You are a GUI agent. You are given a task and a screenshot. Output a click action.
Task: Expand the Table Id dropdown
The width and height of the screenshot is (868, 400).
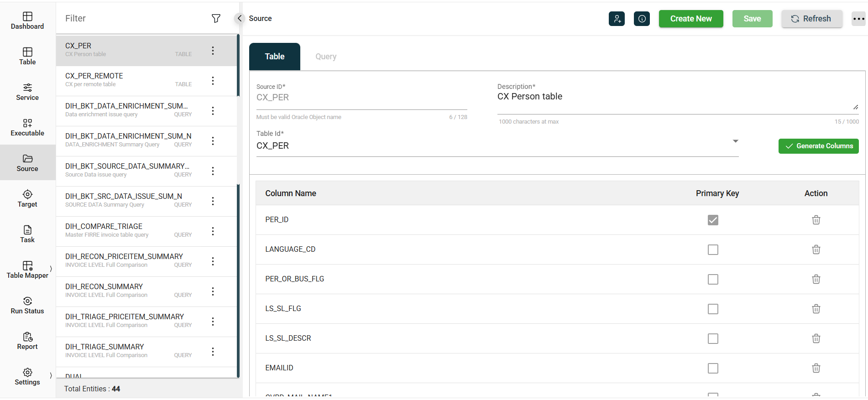[735, 141]
